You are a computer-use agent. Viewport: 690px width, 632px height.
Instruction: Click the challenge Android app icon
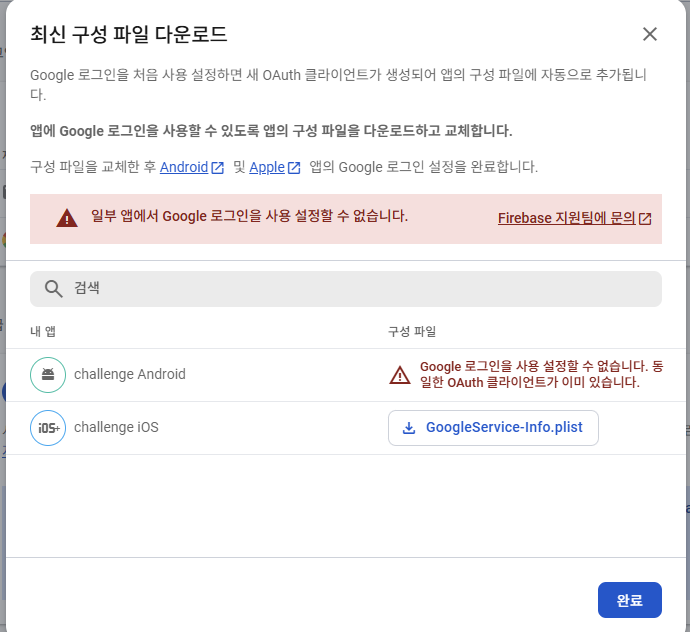point(48,375)
